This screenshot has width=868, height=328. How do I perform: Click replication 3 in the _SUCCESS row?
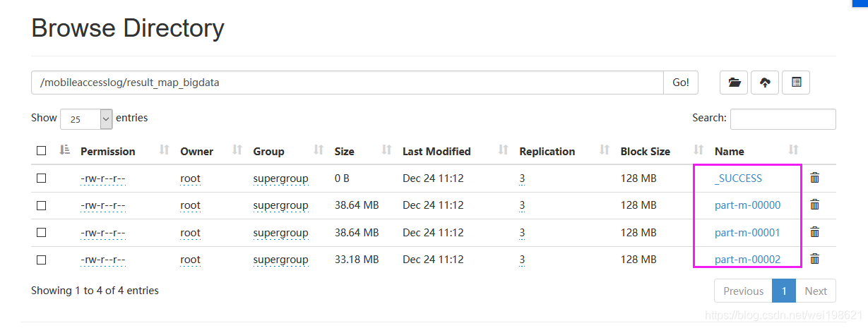tap(522, 178)
